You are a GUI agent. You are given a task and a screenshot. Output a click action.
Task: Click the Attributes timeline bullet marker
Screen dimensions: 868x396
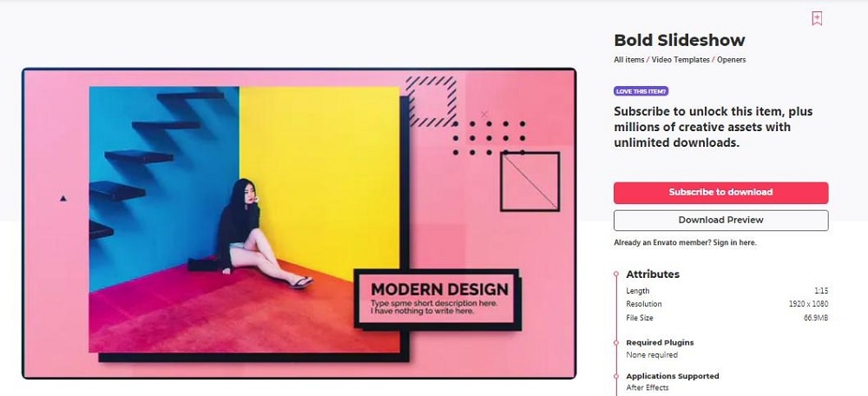point(616,274)
